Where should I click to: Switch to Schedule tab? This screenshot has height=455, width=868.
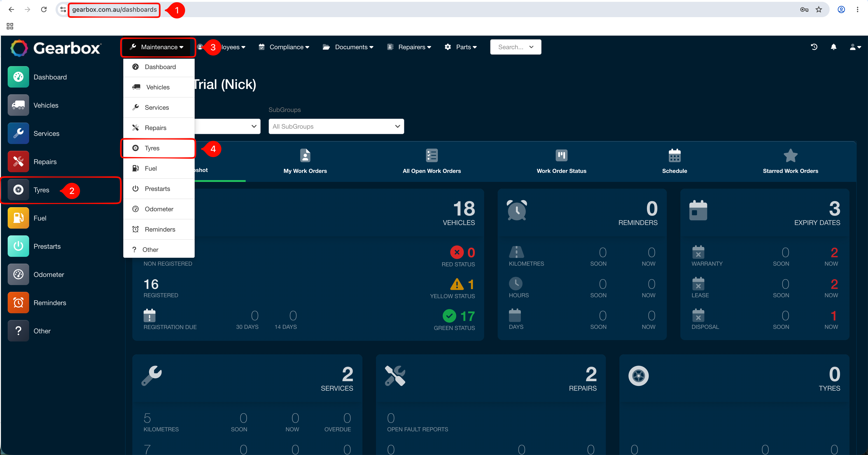[x=674, y=161]
